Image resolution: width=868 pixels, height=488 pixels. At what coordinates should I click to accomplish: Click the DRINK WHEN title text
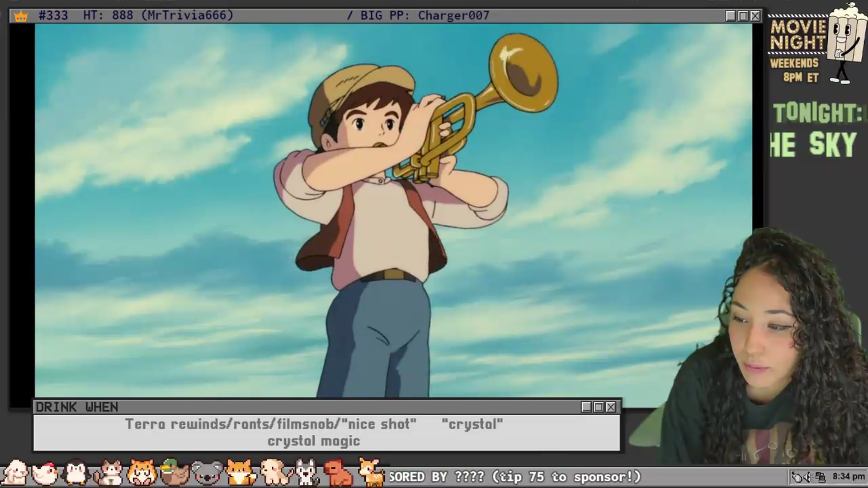77,407
